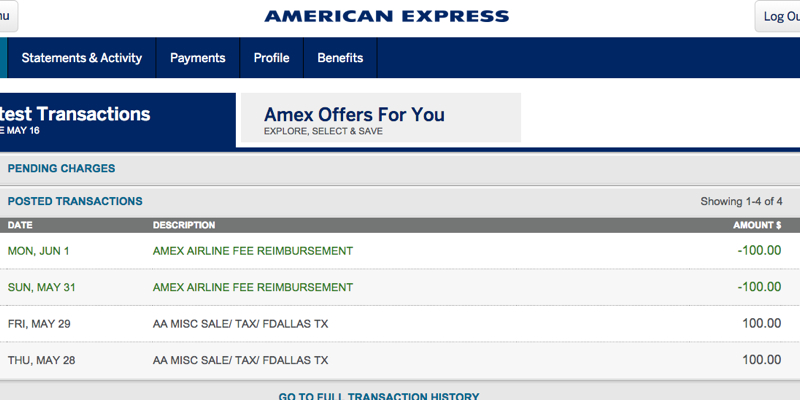The height and width of the screenshot is (400, 800).
Task: Sort by the Amount $ column header
Action: click(x=757, y=225)
